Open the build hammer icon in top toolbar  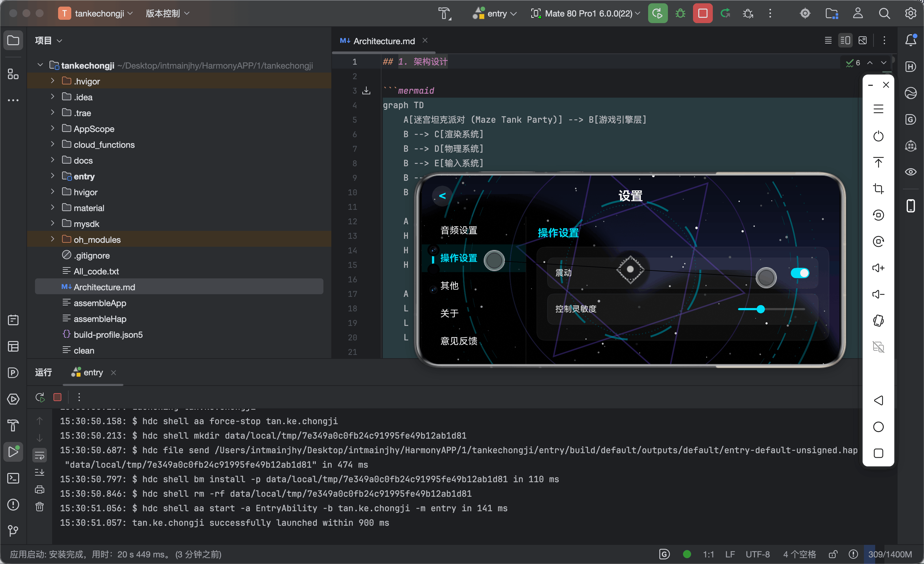point(445,14)
